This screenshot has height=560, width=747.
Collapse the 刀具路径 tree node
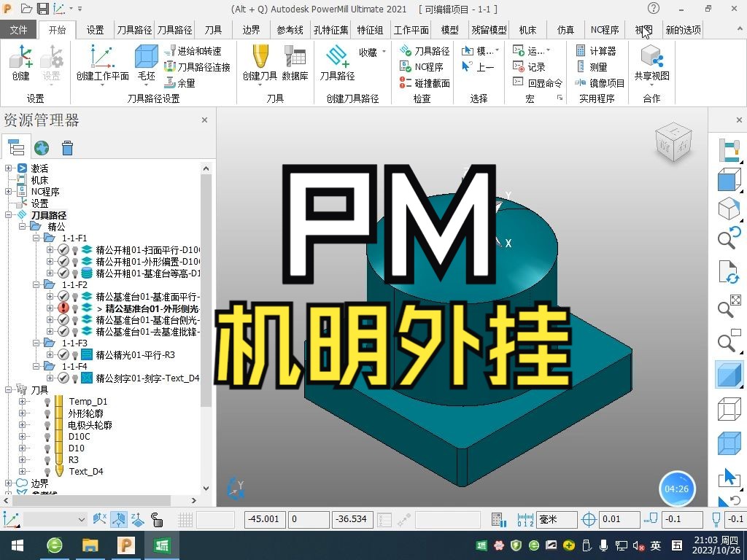tap(8, 215)
